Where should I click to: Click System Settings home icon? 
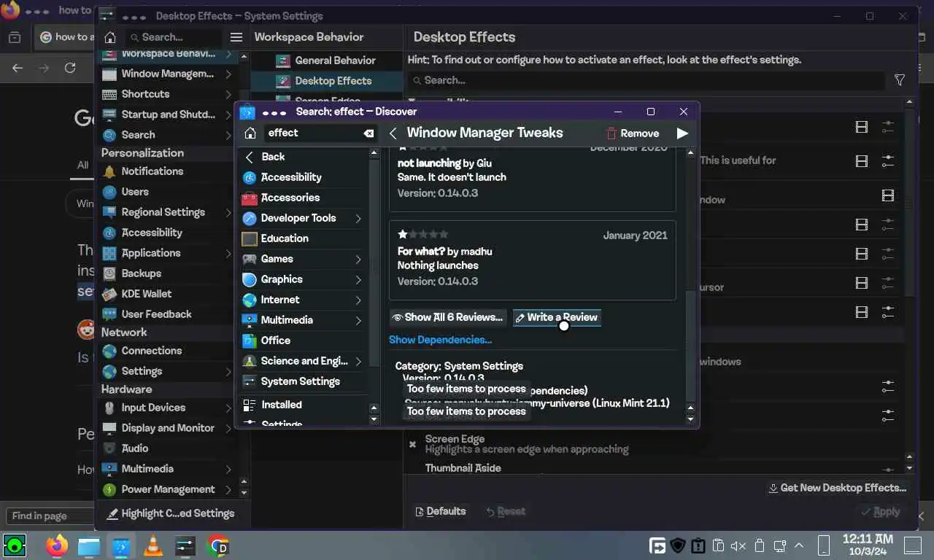pyautogui.click(x=109, y=37)
